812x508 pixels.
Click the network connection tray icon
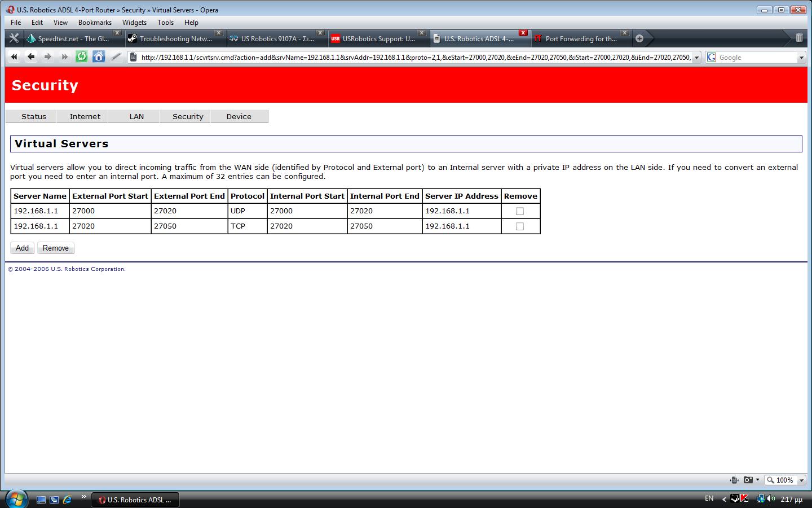760,498
